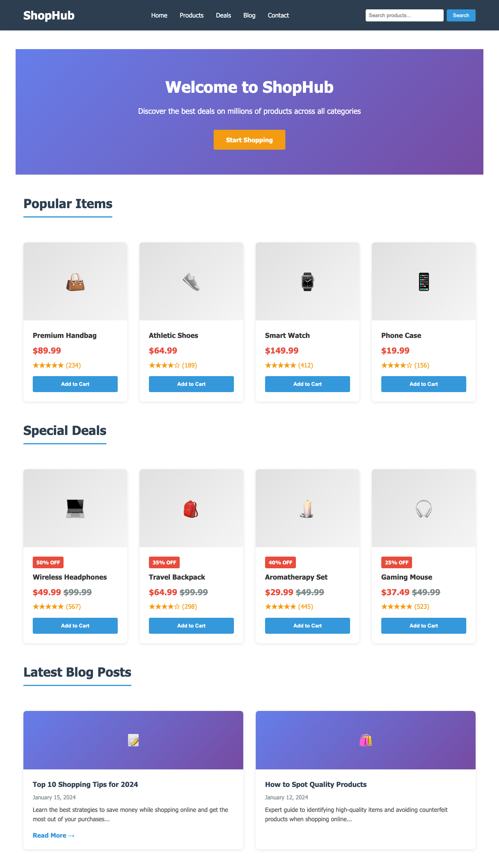Click the Search button in the header
The width and height of the screenshot is (499, 868).
(461, 15)
